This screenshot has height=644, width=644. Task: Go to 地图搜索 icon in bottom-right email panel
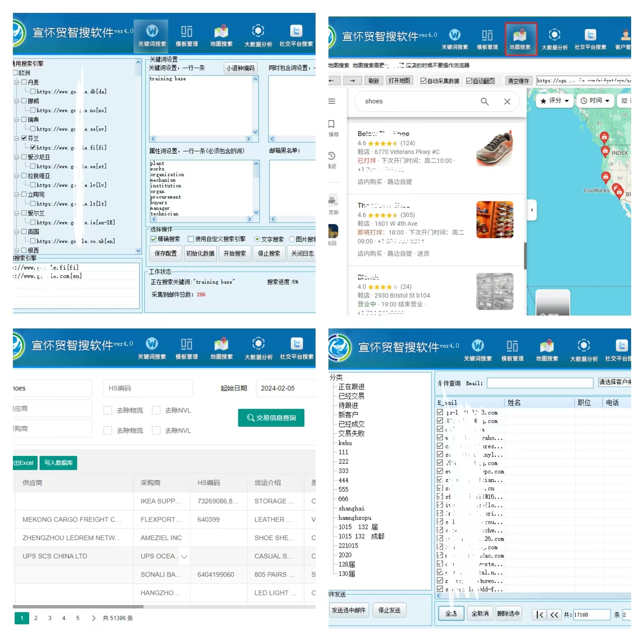(547, 350)
